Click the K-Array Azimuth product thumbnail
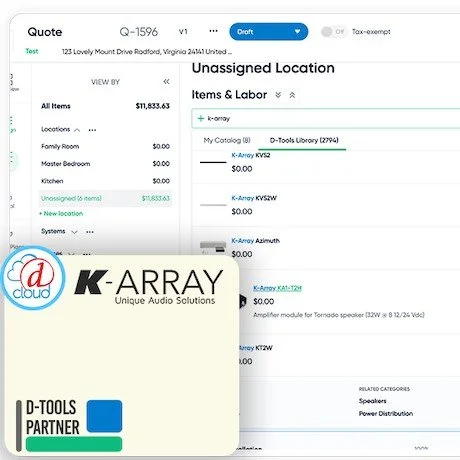The image size is (460, 460). pyautogui.click(x=213, y=247)
